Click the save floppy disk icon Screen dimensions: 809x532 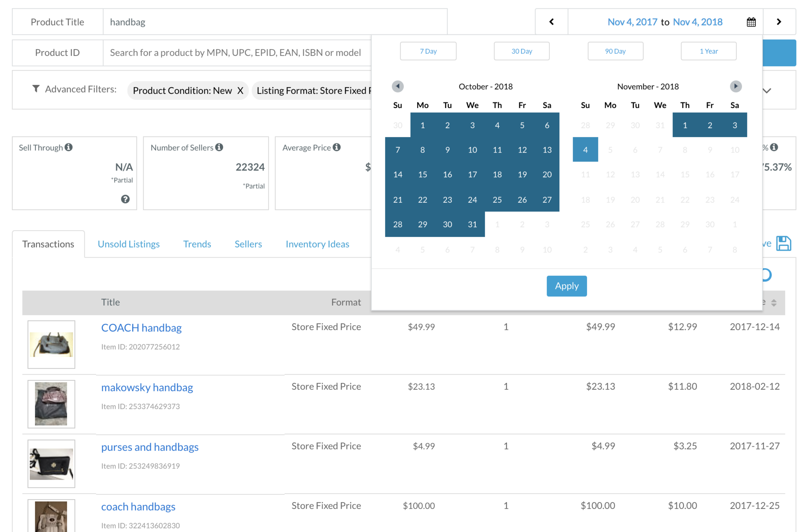[x=783, y=243]
